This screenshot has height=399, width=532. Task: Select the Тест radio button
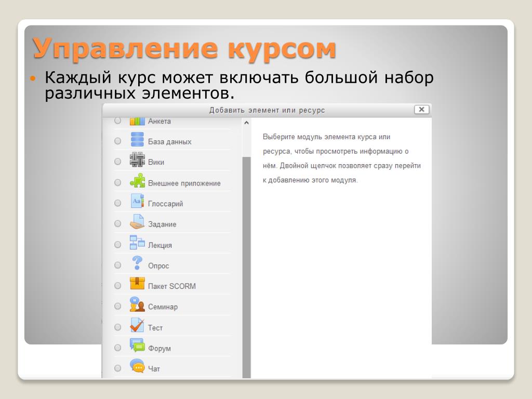pyautogui.click(x=118, y=327)
